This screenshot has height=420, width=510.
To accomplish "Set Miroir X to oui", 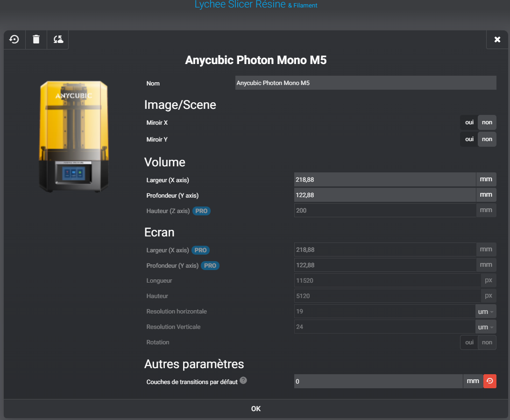I will tap(469, 122).
